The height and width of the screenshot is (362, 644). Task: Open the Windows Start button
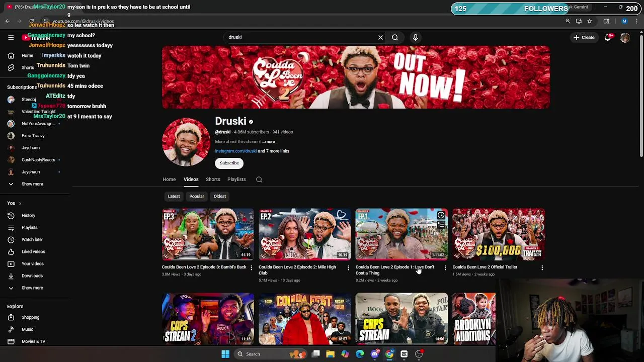[x=225, y=354]
